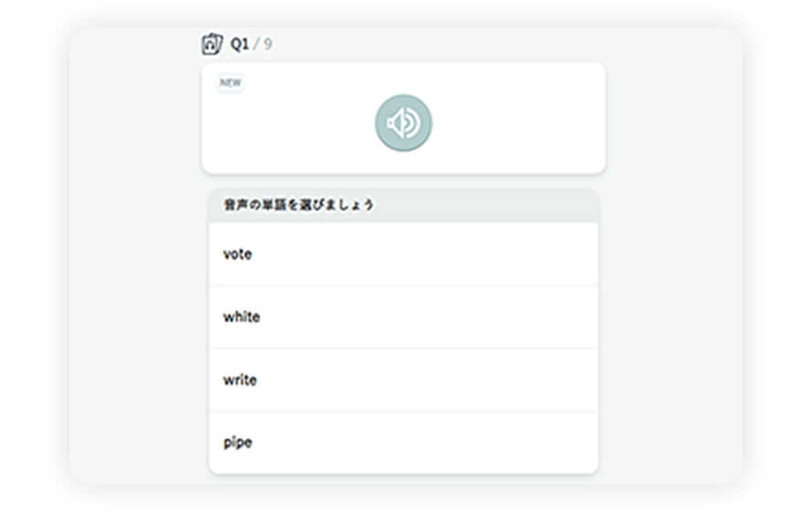This screenshot has height=512, width=812.
Task: Select the answer option "write"
Action: (x=403, y=380)
